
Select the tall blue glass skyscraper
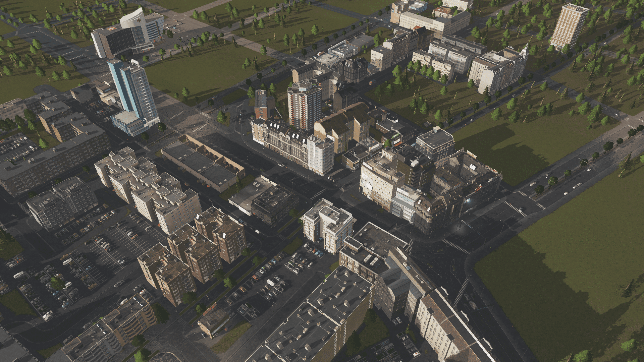click(133, 97)
